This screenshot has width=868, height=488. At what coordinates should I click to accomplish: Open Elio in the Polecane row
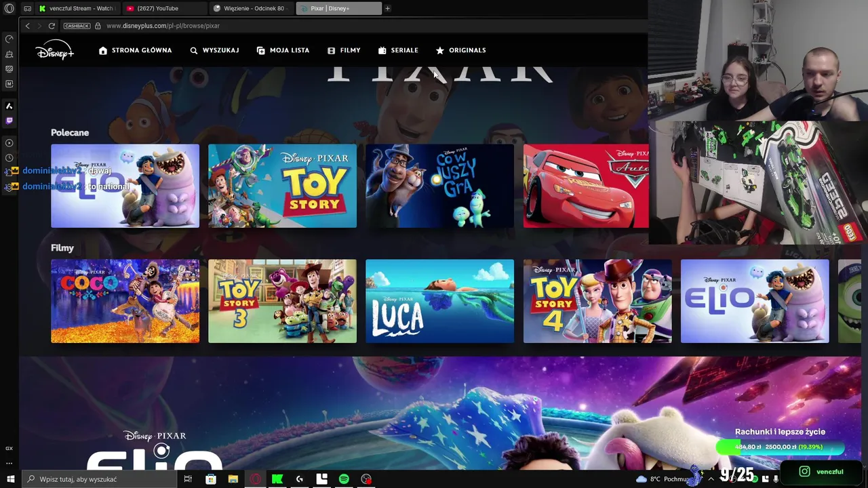click(x=125, y=186)
